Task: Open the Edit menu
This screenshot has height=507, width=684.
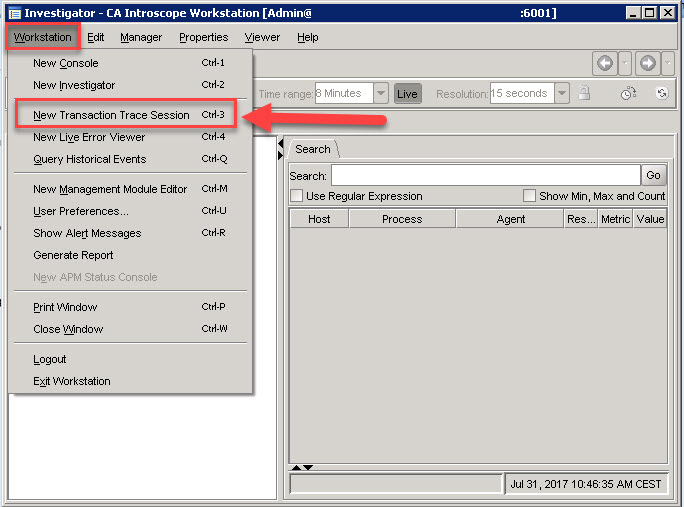Action: [x=96, y=37]
